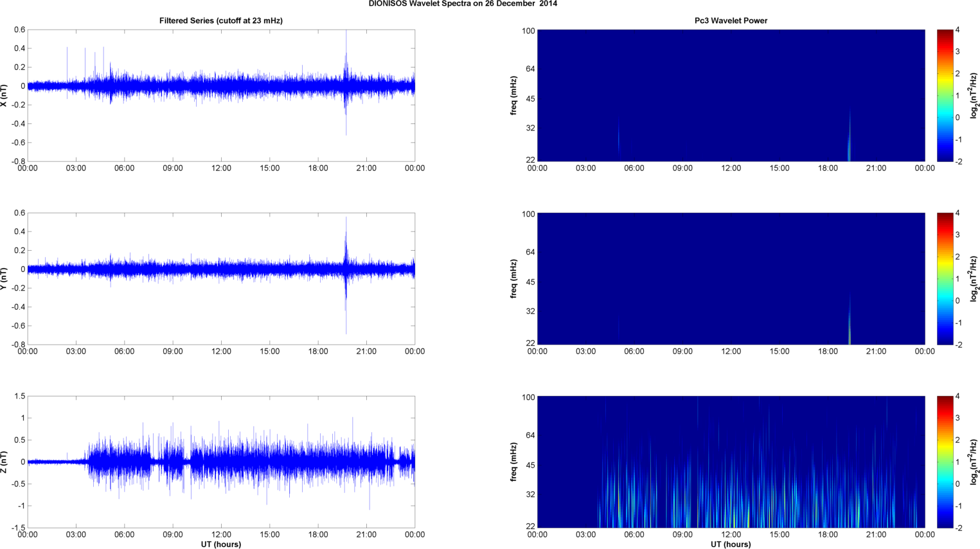Click the Y component filtered series plot
Viewport: 980px width, 549px height.
[221, 278]
